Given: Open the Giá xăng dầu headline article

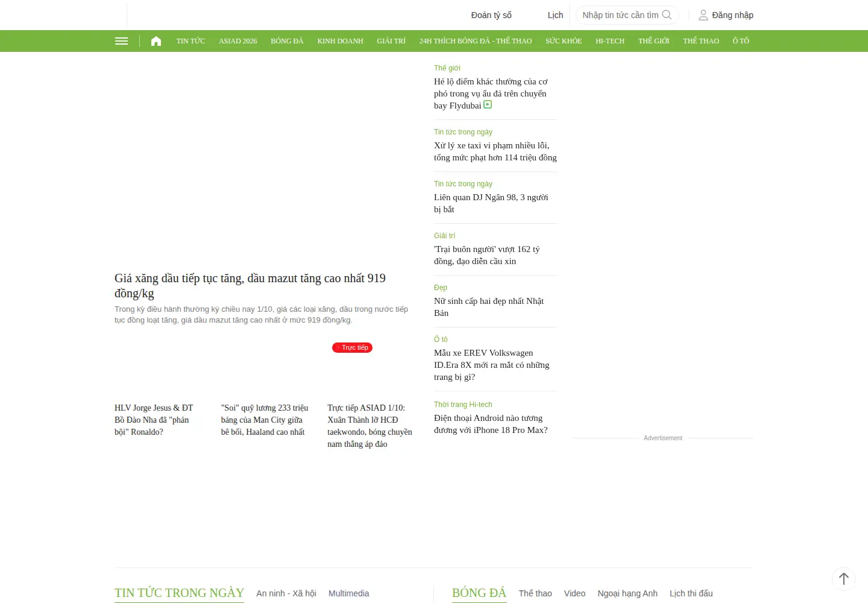Looking at the screenshot, I should pyautogui.click(x=250, y=286).
